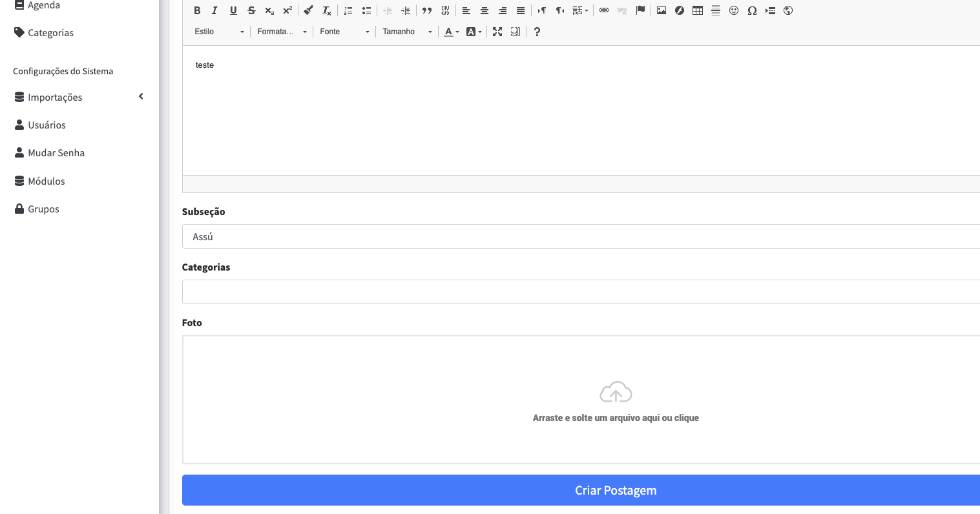Image resolution: width=980 pixels, height=514 pixels.
Task: Insert a table into the editor
Action: point(698,10)
